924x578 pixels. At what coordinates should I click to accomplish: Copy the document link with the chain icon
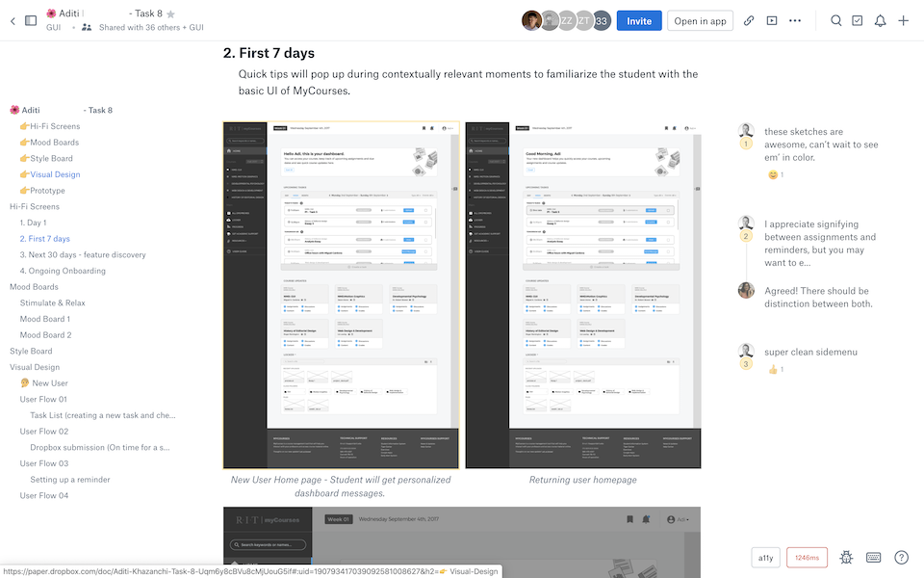pyautogui.click(x=749, y=21)
